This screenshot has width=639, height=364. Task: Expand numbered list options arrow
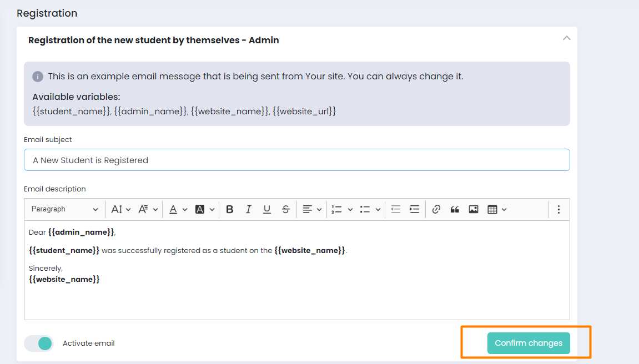(x=350, y=210)
